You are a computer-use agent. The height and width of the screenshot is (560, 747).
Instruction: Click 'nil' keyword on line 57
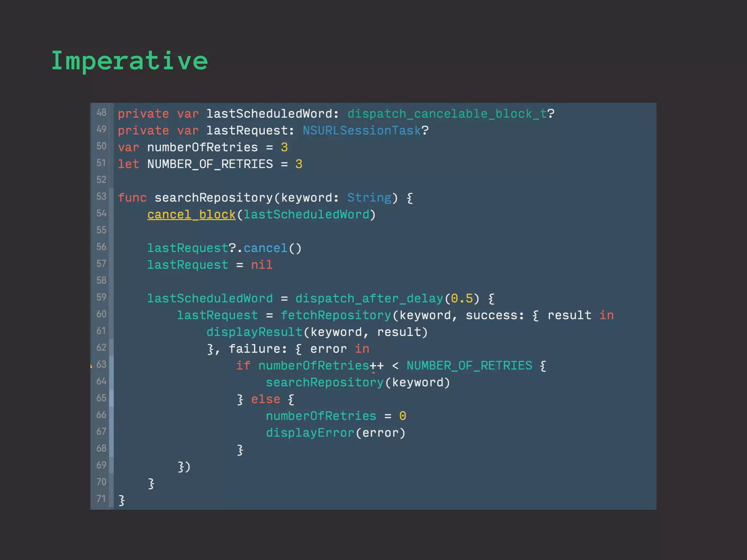pyautogui.click(x=262, y=265)
